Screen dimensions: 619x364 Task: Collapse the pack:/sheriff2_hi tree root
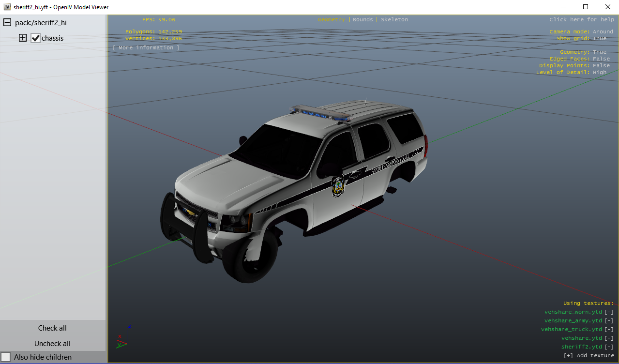pos(7,22)
